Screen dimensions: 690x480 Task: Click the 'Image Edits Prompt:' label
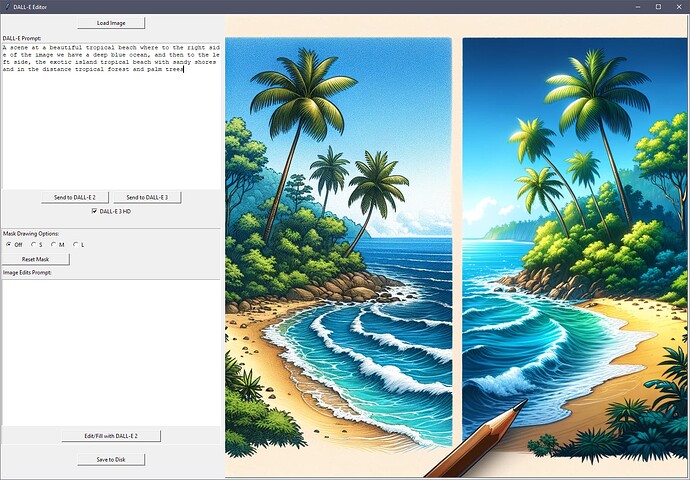tap(27, 272)
